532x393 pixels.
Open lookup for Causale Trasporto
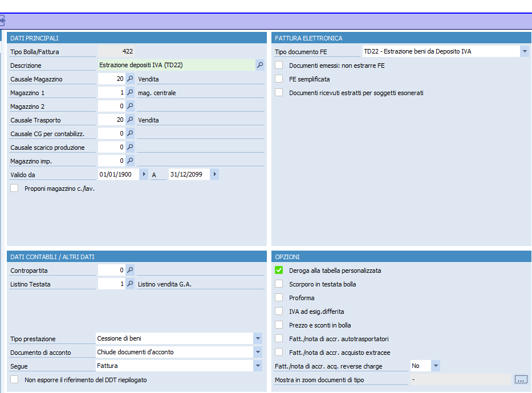tap(130, 120)
